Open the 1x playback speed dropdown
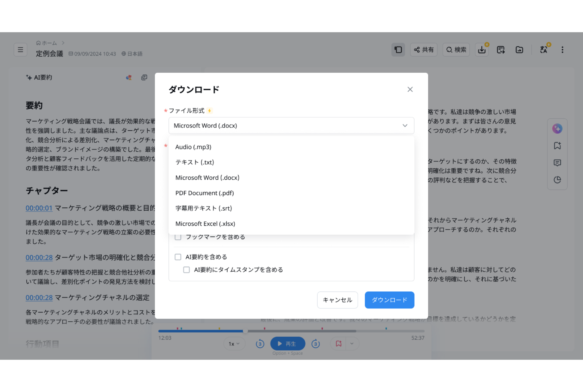 pos(234,344)
